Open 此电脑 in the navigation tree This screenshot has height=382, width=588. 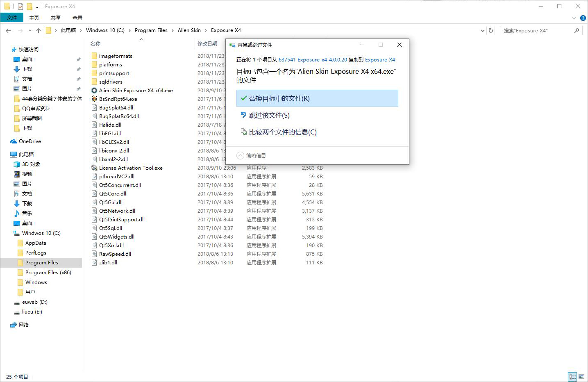coord(26,155)
